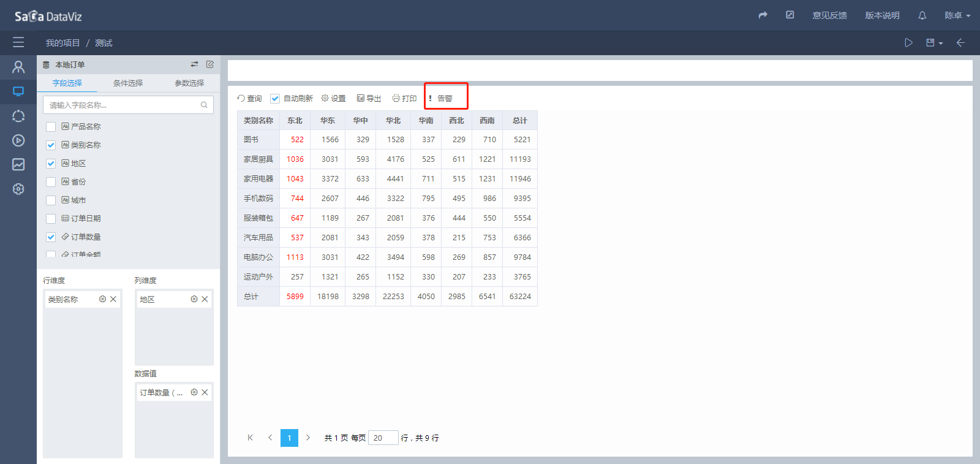980x464 pixels.
Task: Check the 城市 field
Action: (x=51, y=200)
